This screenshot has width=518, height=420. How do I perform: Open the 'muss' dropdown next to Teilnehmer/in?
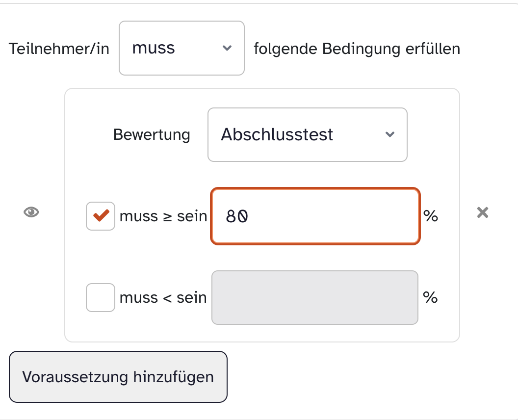(181, 48)
